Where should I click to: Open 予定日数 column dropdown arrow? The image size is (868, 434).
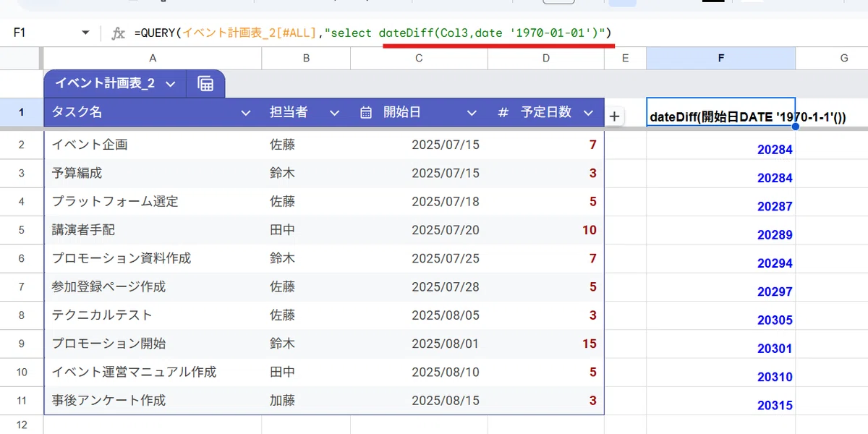[x=588, y=113]
